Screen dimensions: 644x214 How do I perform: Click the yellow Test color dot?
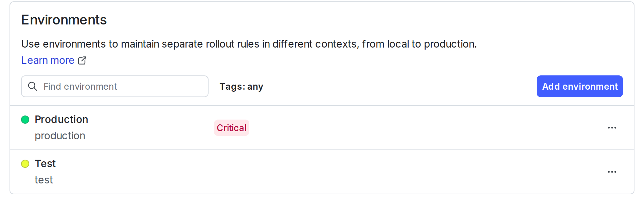25,164
